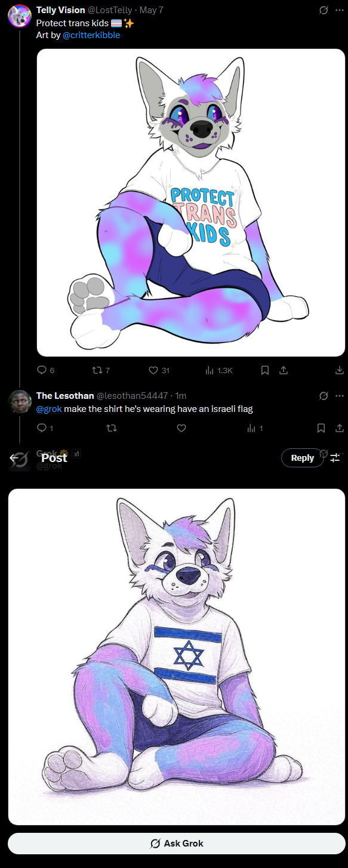Screen dimensions: 348x868
Task: Open more options on The Lesothan's reply
Action: point(340,396)
